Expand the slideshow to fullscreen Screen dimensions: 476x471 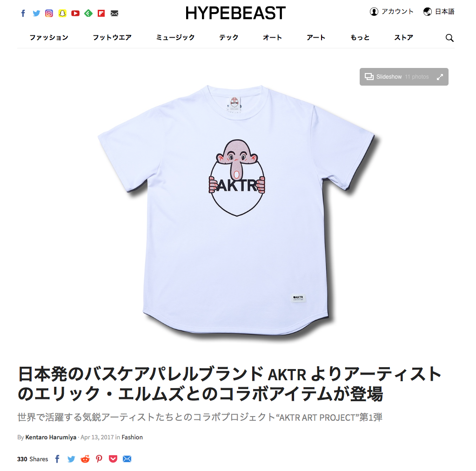[x=440, y=77]
